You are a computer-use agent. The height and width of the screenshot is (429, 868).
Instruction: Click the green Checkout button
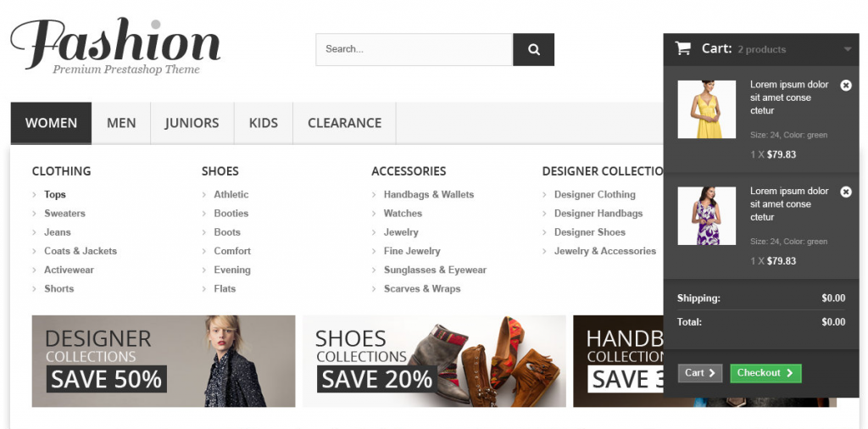pos(765,373)
